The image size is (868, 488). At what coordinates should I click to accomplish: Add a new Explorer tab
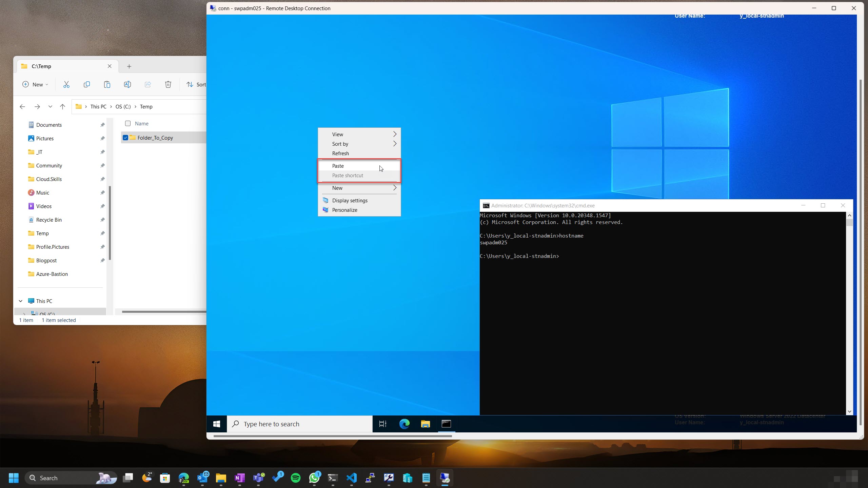coord(129,66)
